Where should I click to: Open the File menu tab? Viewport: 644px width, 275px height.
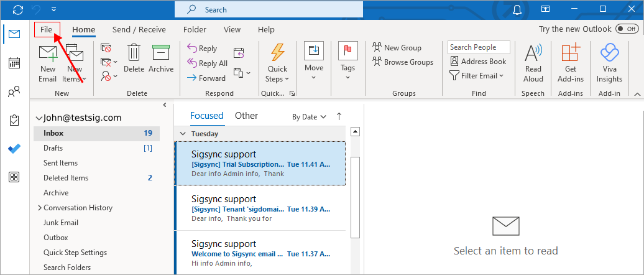47,29
